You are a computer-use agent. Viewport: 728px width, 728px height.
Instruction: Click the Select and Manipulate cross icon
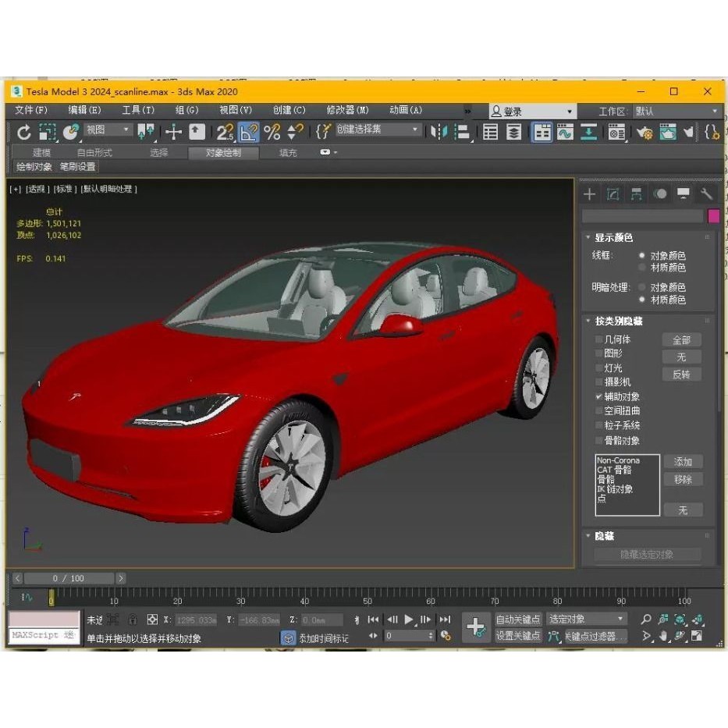coord(173,133)
